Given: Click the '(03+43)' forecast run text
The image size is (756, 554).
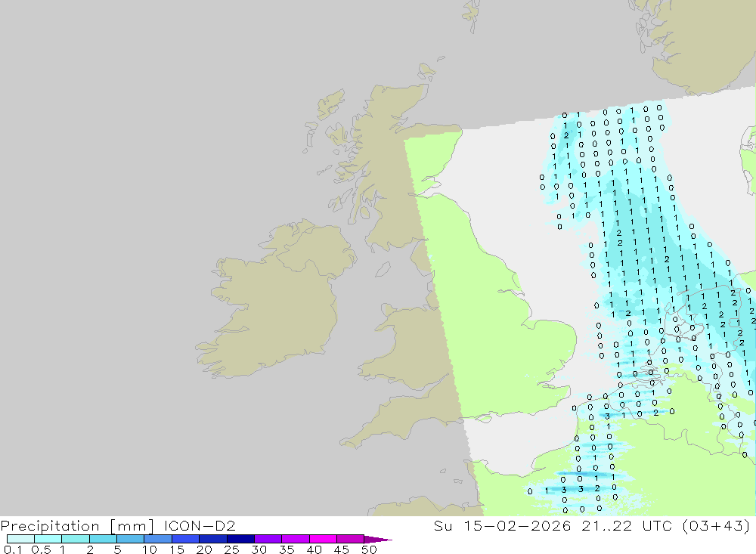Looking at the screenshot, I should tap(716, 525).
